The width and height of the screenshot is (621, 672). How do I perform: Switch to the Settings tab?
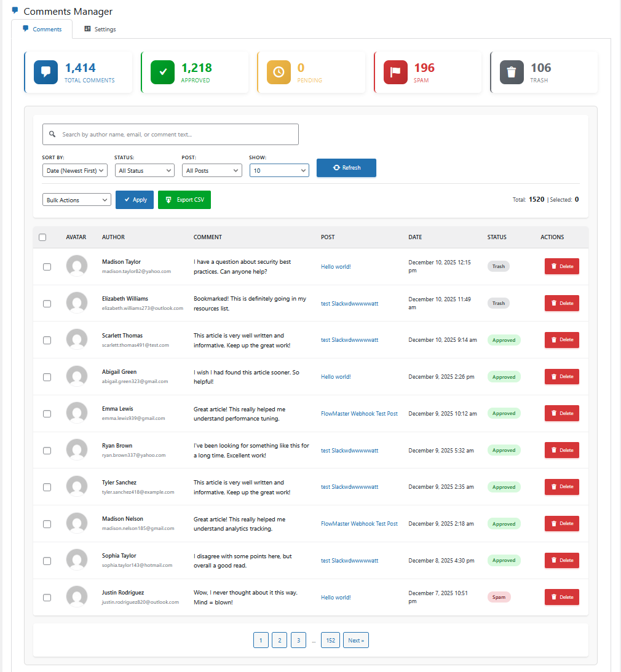click(x=100, y=29)
